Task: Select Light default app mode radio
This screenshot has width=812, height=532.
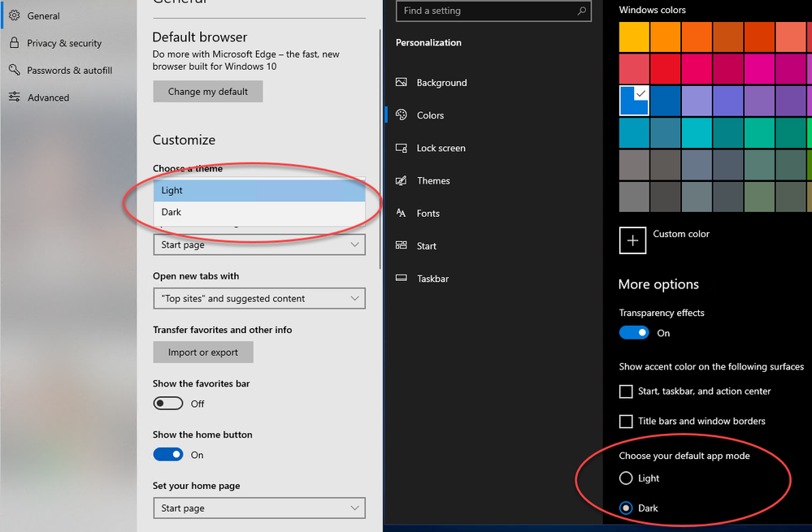Action: tap(626, 478)
